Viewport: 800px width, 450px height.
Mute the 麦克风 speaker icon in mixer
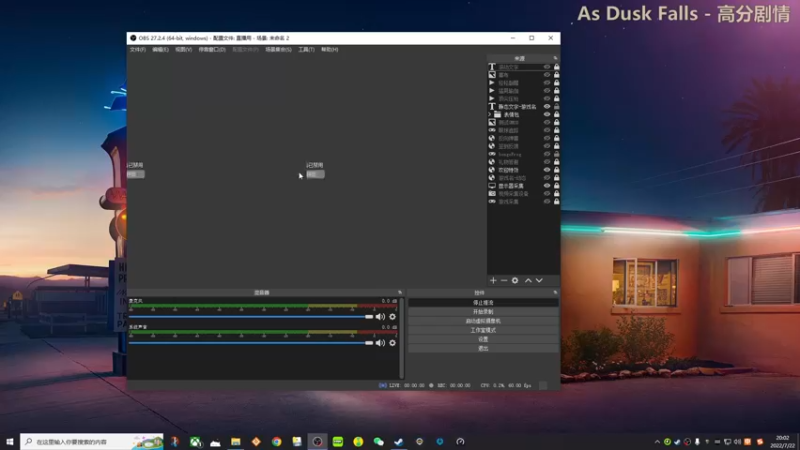(380, 317)
